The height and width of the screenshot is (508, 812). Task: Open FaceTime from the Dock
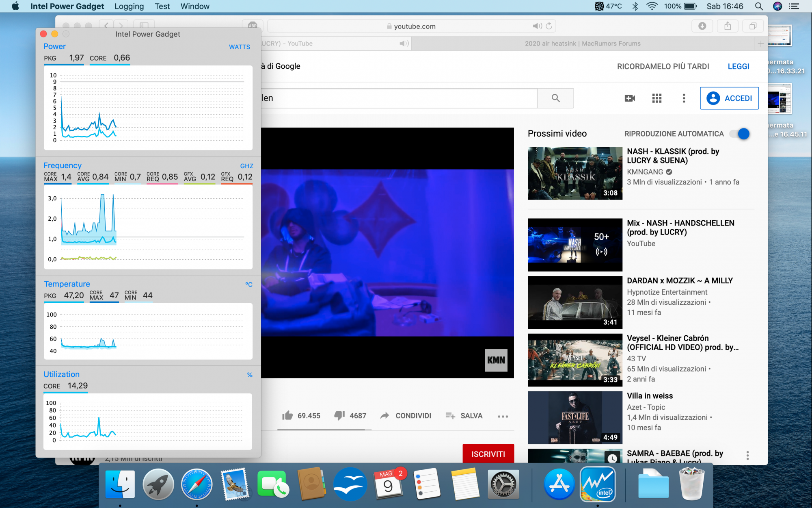273,484
